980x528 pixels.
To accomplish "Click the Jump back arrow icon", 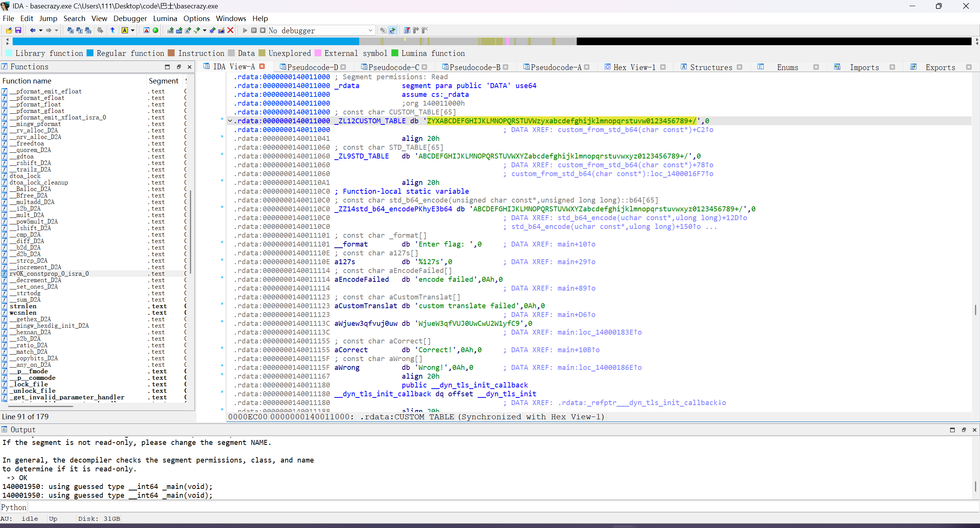I will coord(33,30).
